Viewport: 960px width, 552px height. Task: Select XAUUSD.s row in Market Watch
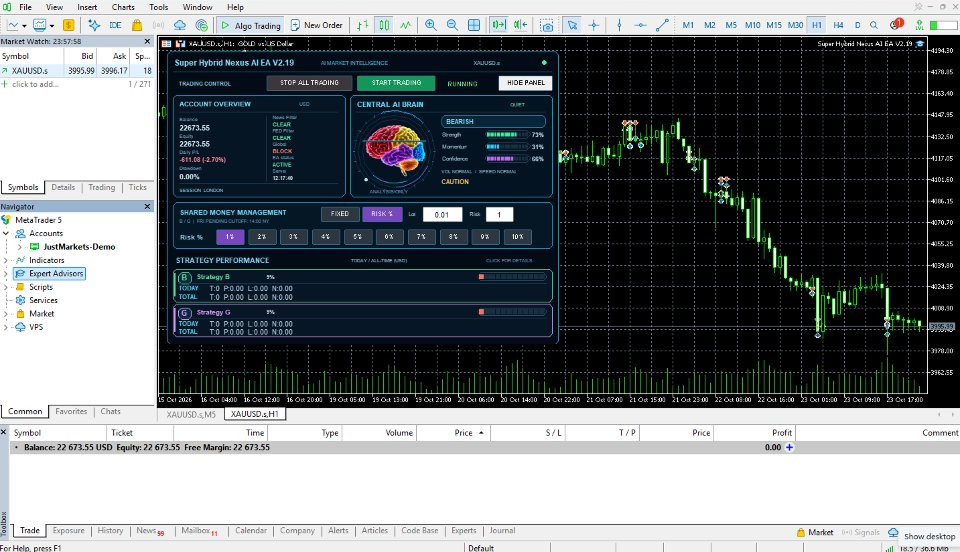(77, 71)
